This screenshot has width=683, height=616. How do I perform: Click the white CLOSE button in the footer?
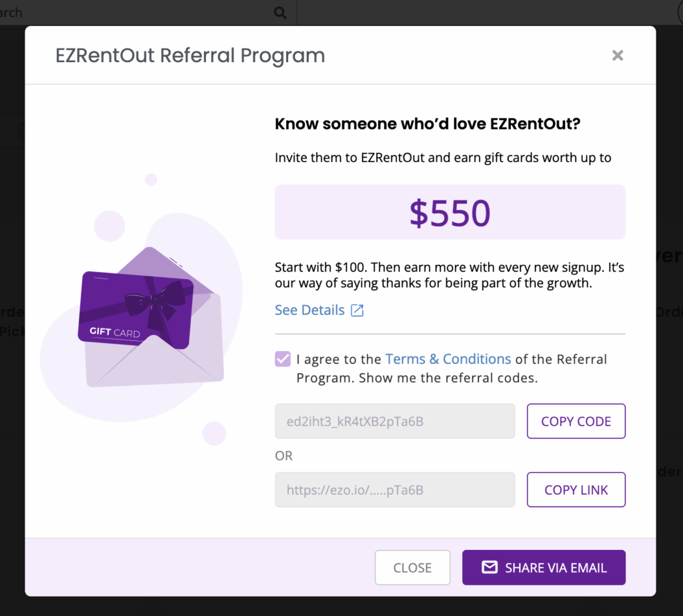click(412, 567)
